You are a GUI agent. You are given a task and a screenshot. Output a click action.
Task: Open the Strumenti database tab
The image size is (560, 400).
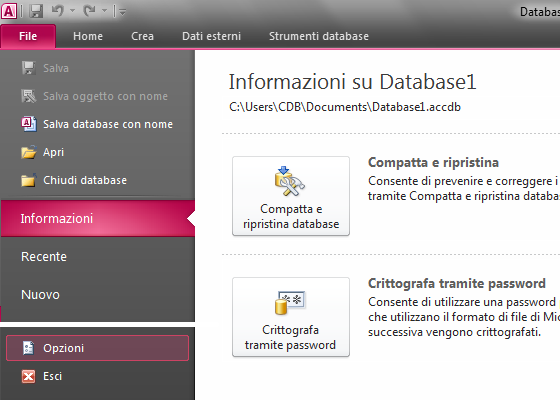coord(319,36)
